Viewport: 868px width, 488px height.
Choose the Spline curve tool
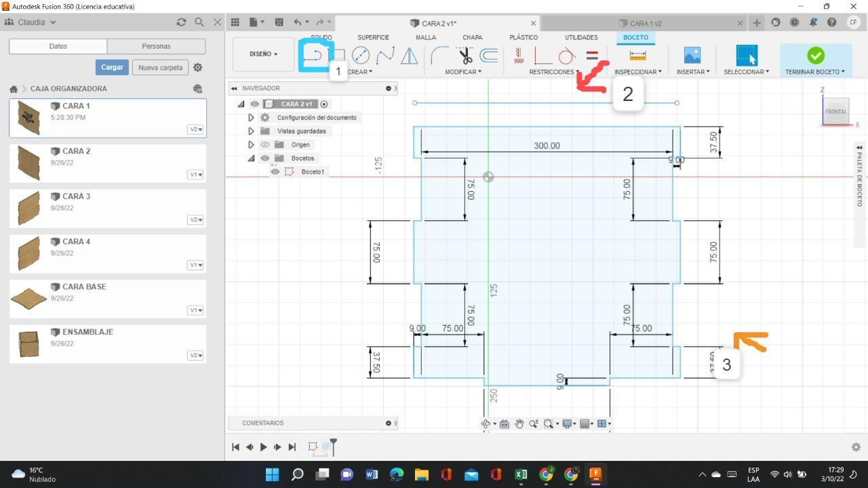coord(385,55)
